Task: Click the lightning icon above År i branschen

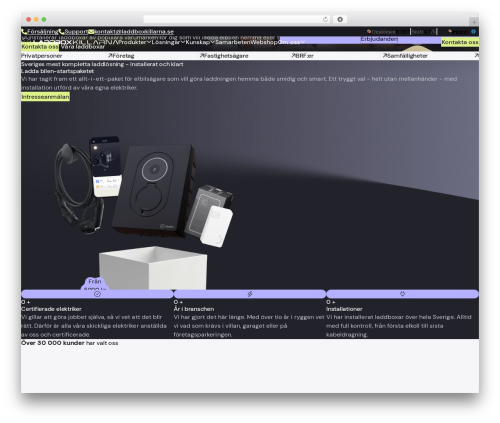Action: click(250, 294)
